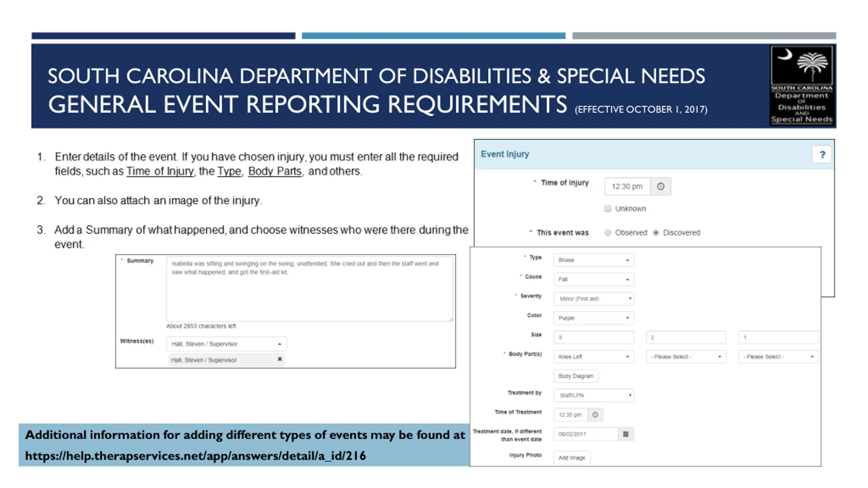The image size is (868, 488).
Task: Open the Color dropdown showing Purple
Action: pyautogui.click(x=593, y=318)
